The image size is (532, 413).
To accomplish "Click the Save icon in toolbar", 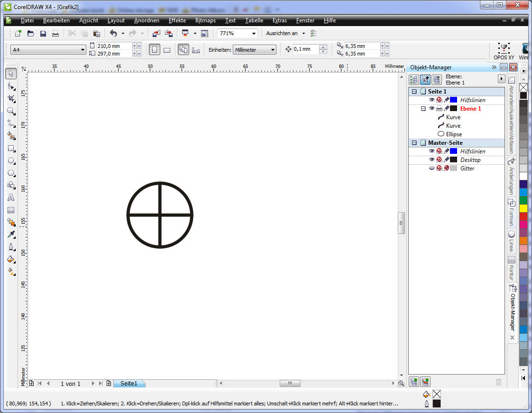I will pos(43,33).
